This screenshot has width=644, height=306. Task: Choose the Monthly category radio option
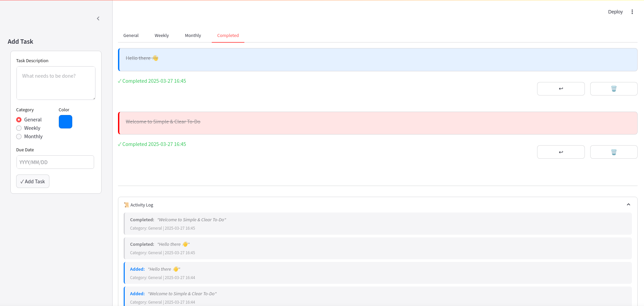tap(19, 137)
